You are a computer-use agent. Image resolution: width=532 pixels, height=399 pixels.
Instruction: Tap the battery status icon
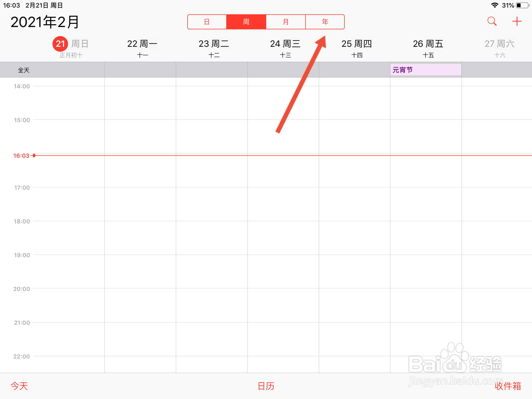point(523,5)
